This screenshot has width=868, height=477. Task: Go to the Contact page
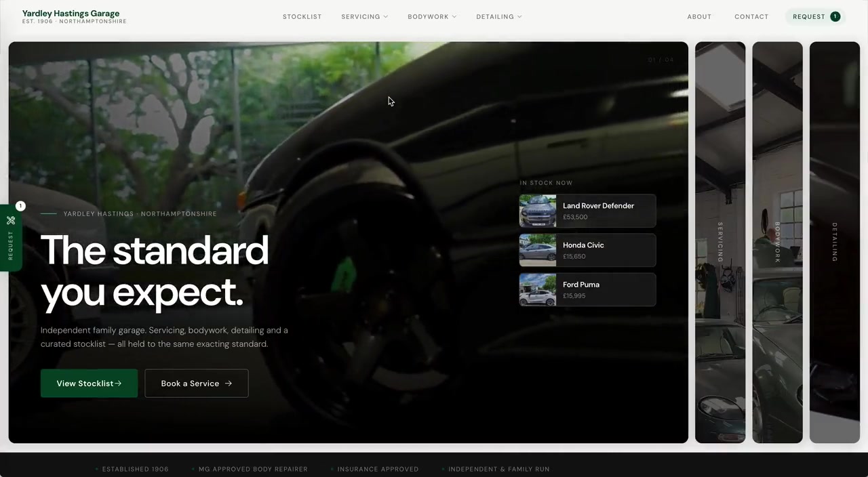click(x=751, y=16)
